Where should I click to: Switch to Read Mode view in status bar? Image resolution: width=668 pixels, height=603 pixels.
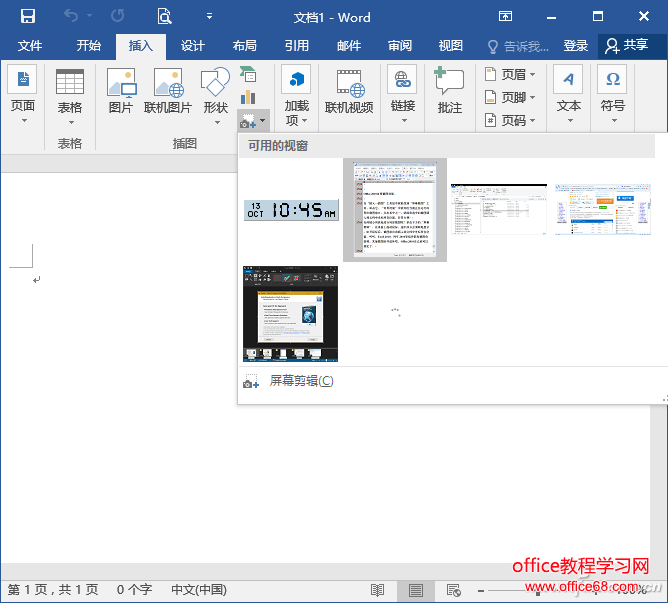377,590
